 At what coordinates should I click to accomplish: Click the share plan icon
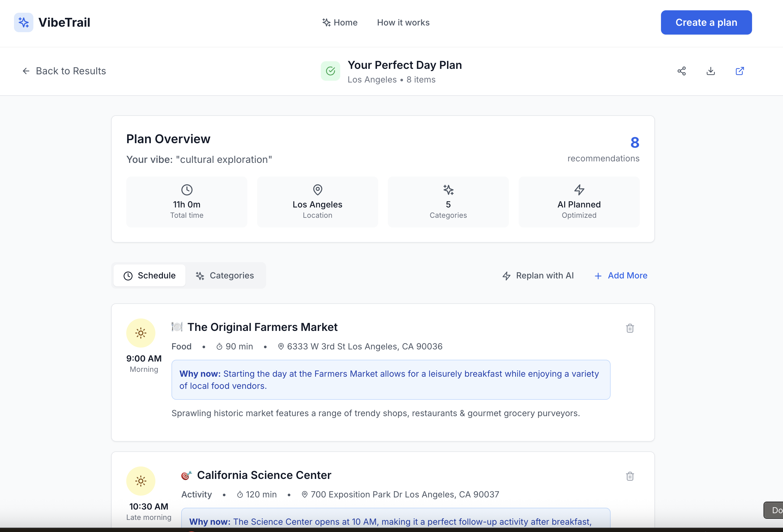(x=682, y=71)
